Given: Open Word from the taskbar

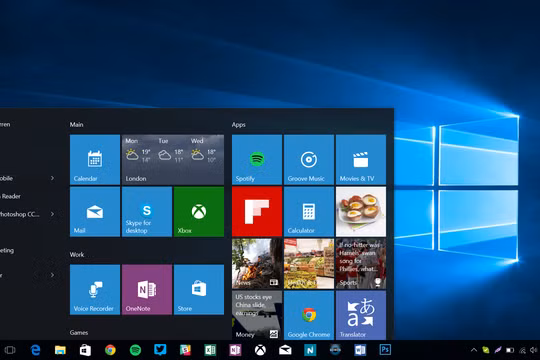Looking at the screenshot, I should (360, 350).
